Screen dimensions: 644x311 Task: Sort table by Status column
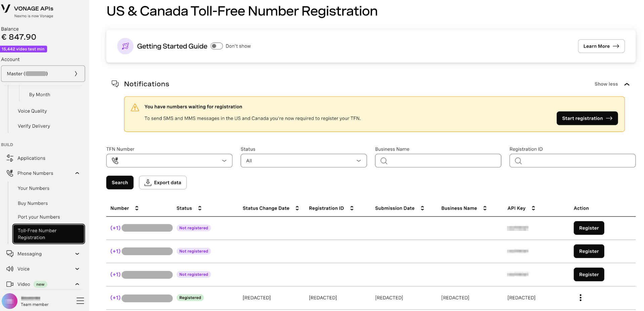(x=200, y=208)
